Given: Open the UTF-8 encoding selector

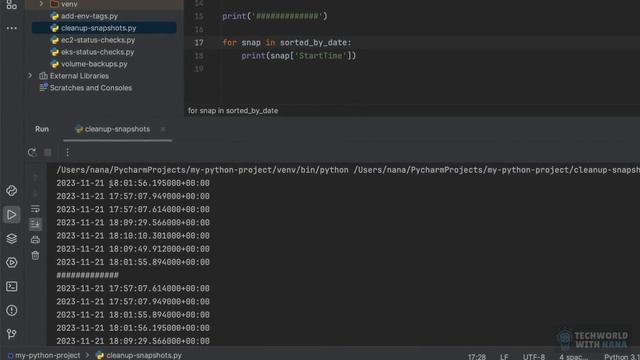Looking at the screenshot, I should coord(534,357).
